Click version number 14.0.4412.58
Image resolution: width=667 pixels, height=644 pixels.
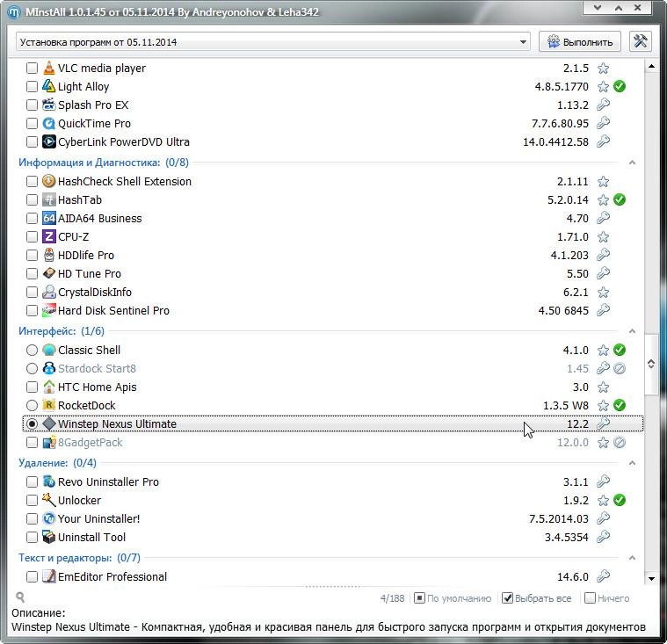pos(555,142)
